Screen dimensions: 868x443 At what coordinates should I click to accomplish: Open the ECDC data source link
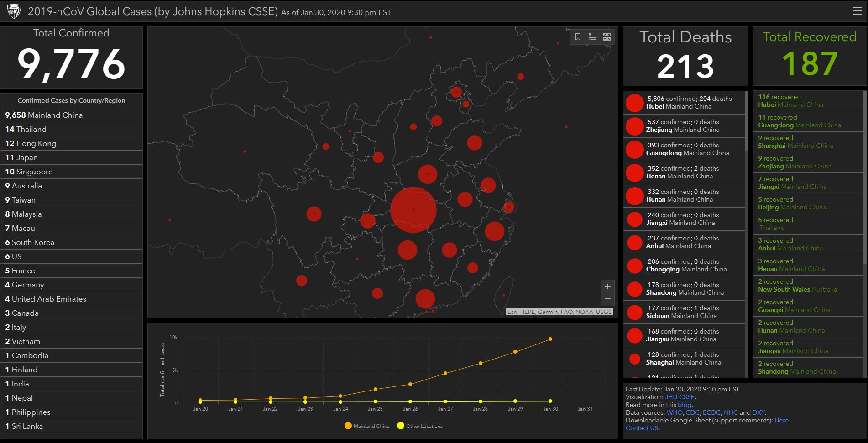712,412
